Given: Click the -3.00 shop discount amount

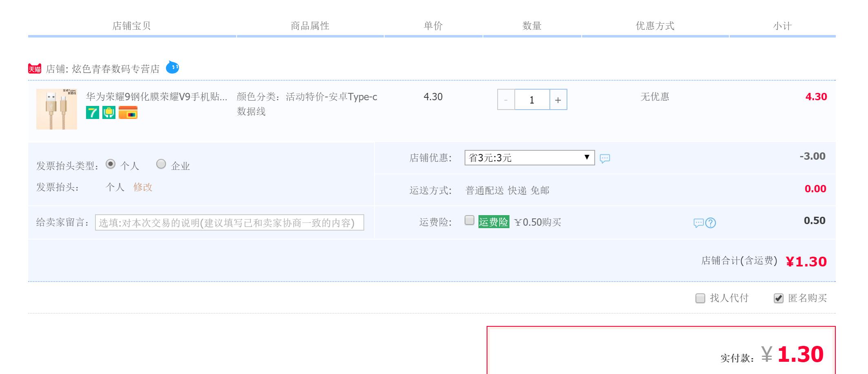Looking at the screenshot, I should (813, 156).
